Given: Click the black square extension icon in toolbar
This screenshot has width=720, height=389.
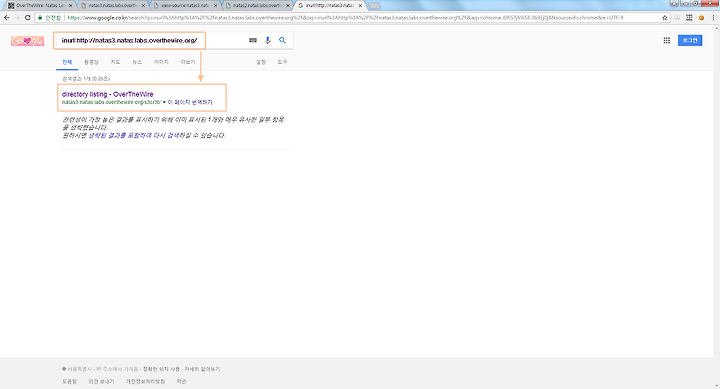Looking at the screenshot, I should point(689,17).
